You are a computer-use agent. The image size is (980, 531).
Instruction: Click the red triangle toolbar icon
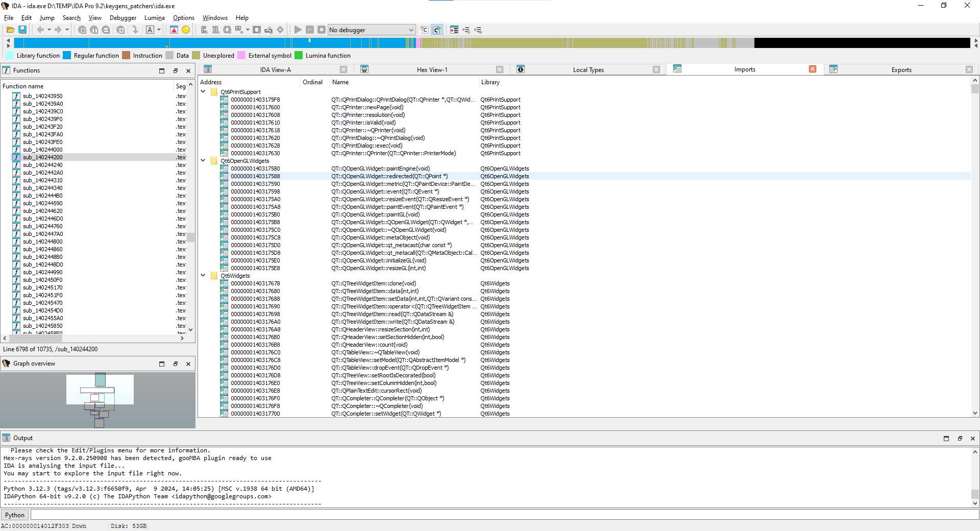pyautogui.click(x=174, y=30)
